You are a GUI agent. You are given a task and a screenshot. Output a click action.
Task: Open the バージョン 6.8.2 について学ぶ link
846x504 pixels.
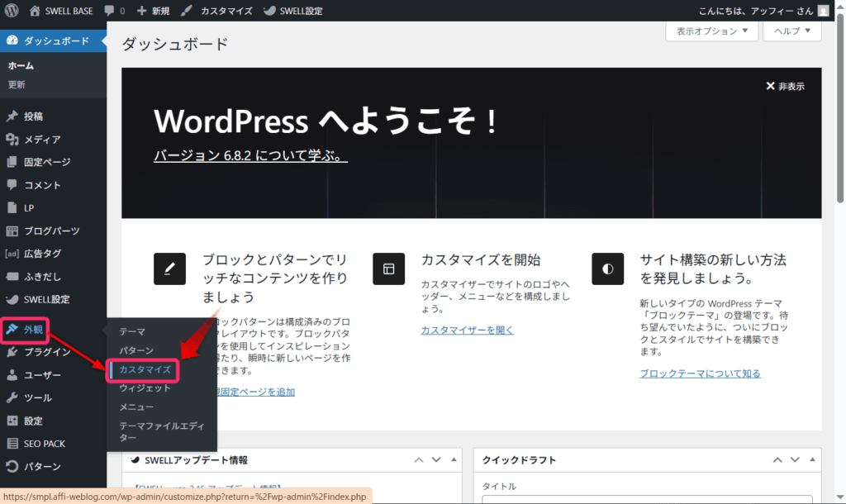[250, 155]
